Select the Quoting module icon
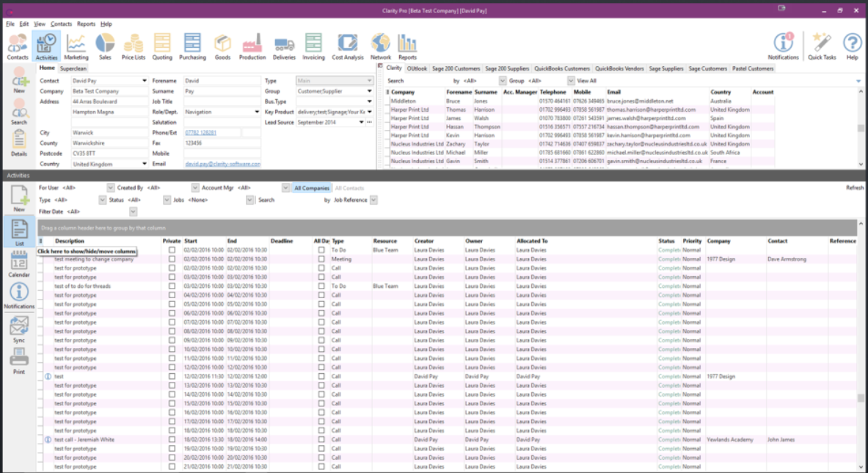This screenshot has height=473, width=868. [x=161, y=46]
